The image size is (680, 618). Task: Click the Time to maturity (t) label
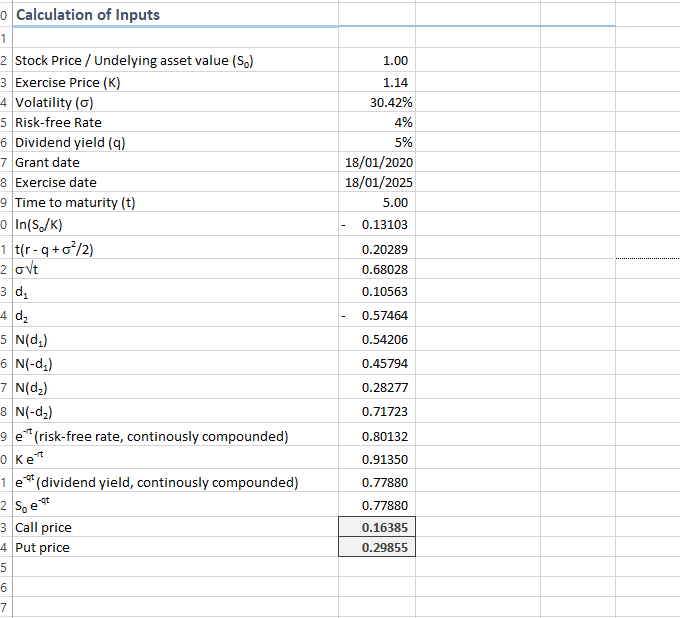coord(176,202)
